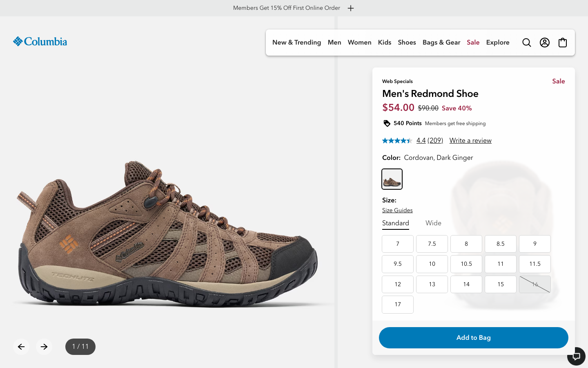Image resolution: width=588 pixels, height=368 pixels.
Task: Click the $54.00 sale price
Action: (x=398, y=108)
